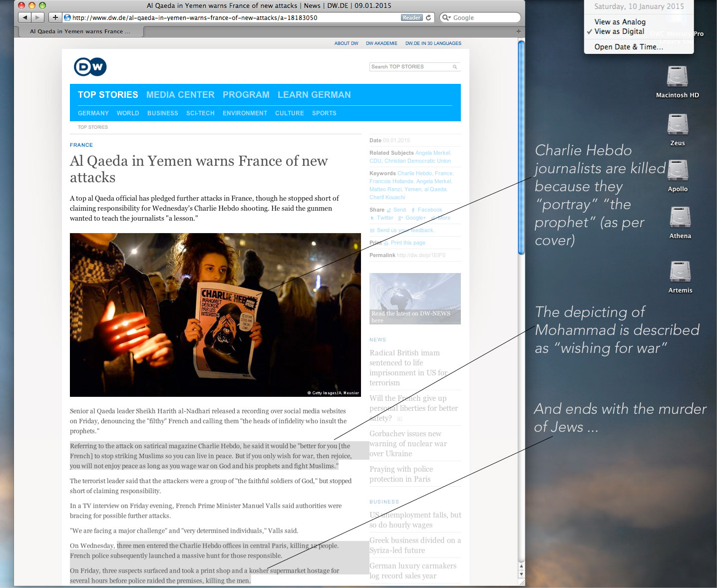Click the Search TOP STORIES field
Screen dimensions: 717x588
pos(410,67)
